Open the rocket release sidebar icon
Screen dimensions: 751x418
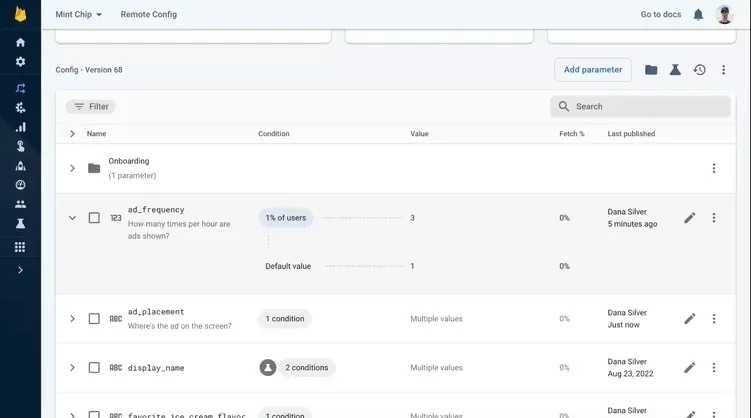[20, 166]
